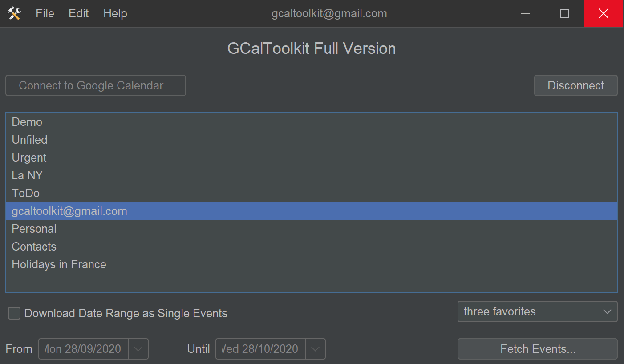
Task: Select the Demo calendar
Action: point(312,122)
